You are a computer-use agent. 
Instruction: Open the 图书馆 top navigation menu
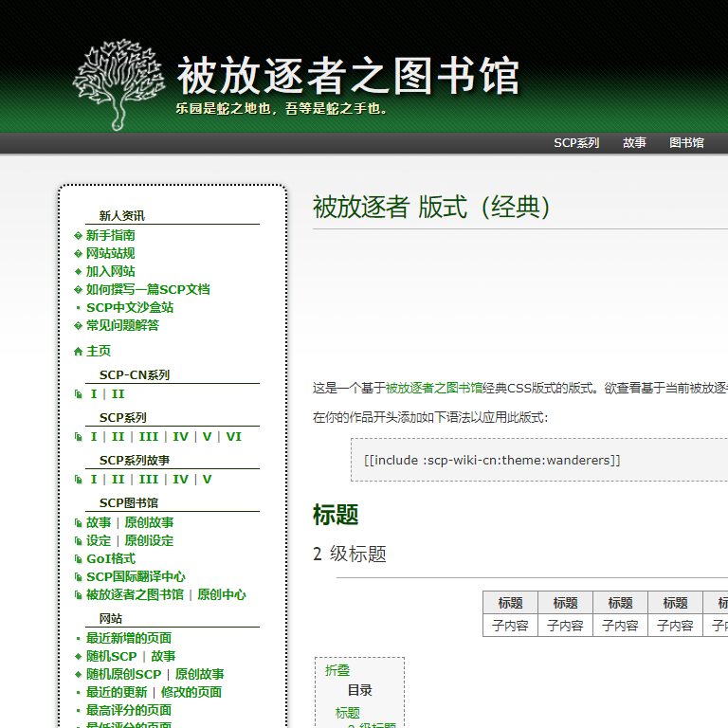pyautogui.click(x=686, y=143)
